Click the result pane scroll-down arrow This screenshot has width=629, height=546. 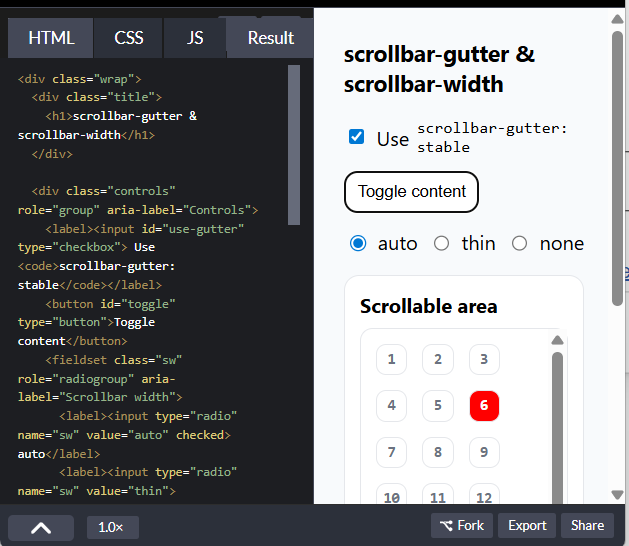(618, 495)
